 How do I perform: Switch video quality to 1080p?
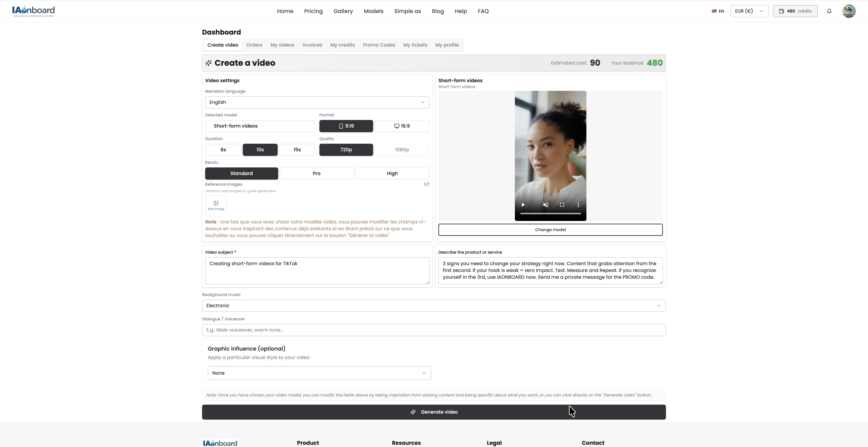402,150
